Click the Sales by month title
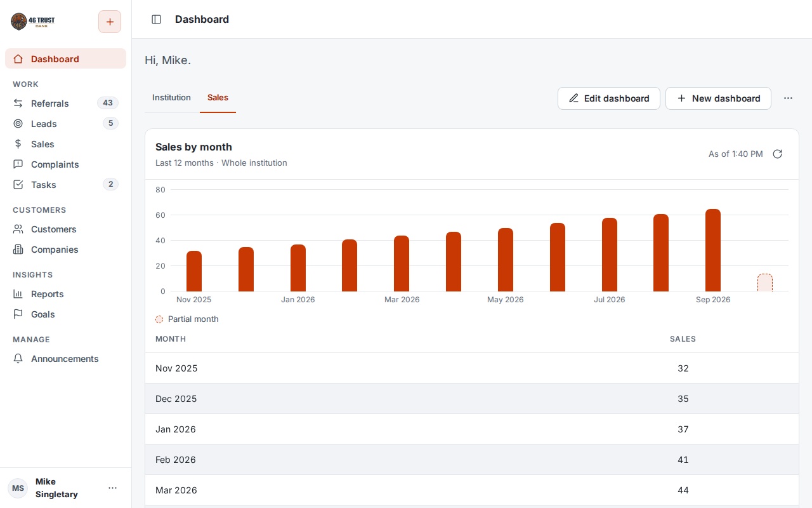The width and height of the screenshot is (812, 508). (x=193, y=147)
